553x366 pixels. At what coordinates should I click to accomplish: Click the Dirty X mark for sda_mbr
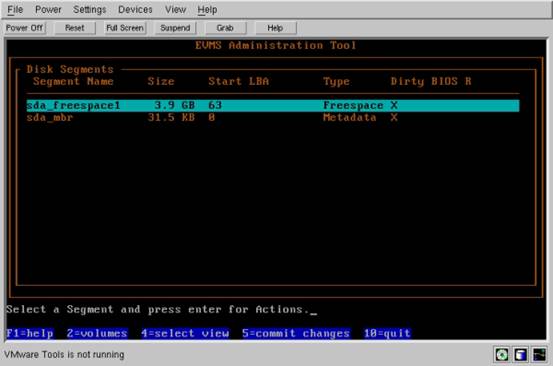[x=394, y=117]
